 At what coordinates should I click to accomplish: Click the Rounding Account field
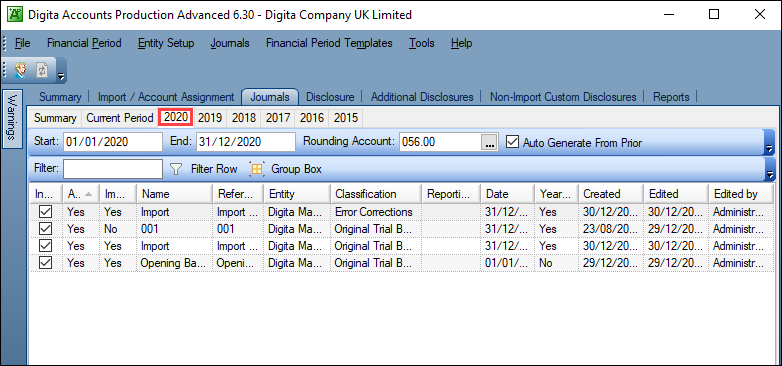tap(440, 142)
